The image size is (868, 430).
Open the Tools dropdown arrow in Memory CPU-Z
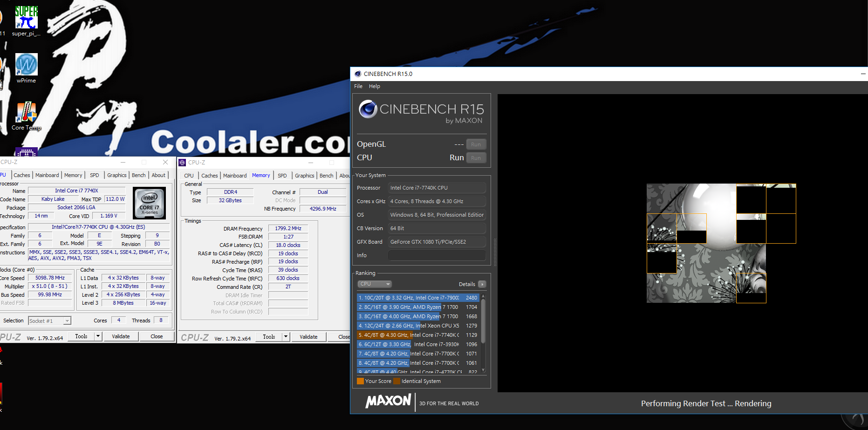coord(286,337)
